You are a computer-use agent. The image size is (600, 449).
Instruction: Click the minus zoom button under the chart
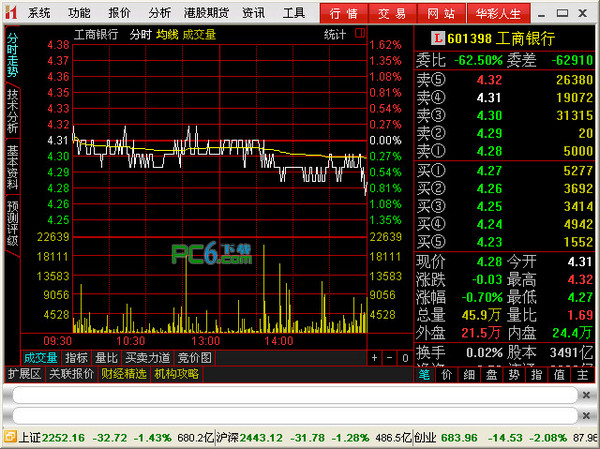click(388, 358)
